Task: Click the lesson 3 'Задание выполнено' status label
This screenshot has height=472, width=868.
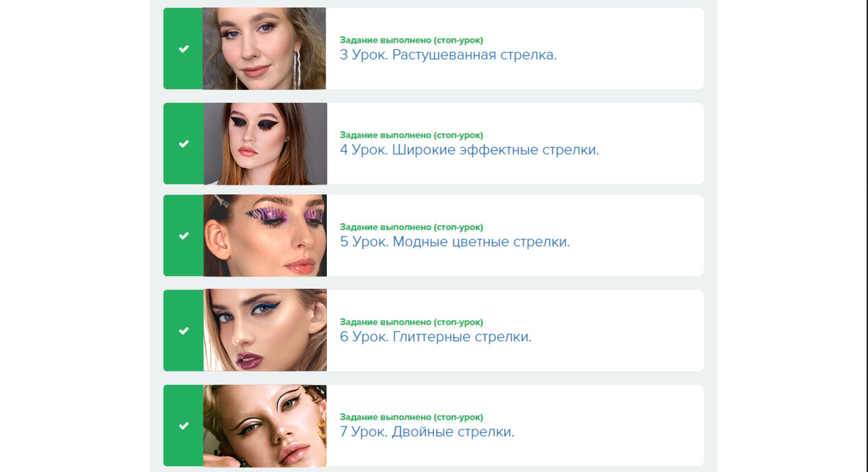Action: tap(412, 40)
